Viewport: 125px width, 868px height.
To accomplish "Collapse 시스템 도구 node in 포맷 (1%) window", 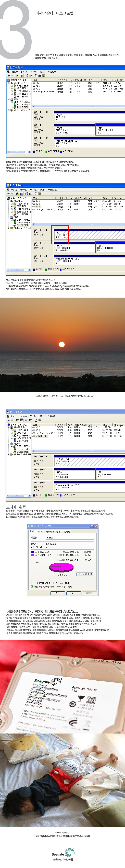I will [9, 201].
